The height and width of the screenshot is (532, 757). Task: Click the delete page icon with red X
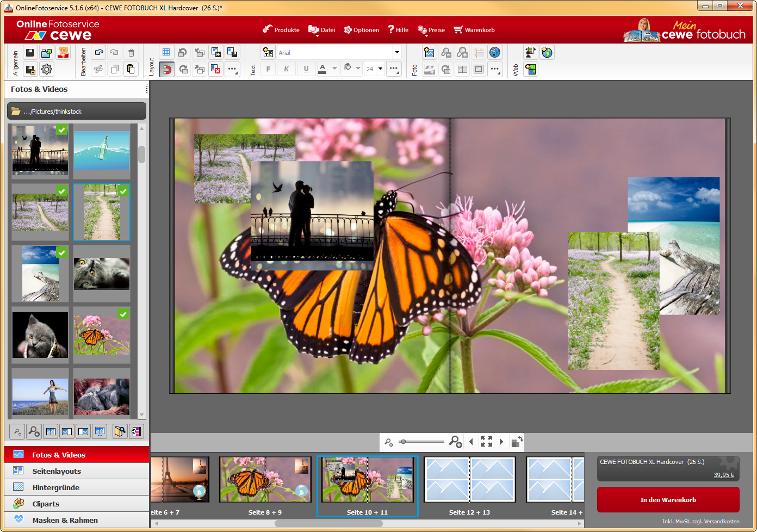pos(216,69)
